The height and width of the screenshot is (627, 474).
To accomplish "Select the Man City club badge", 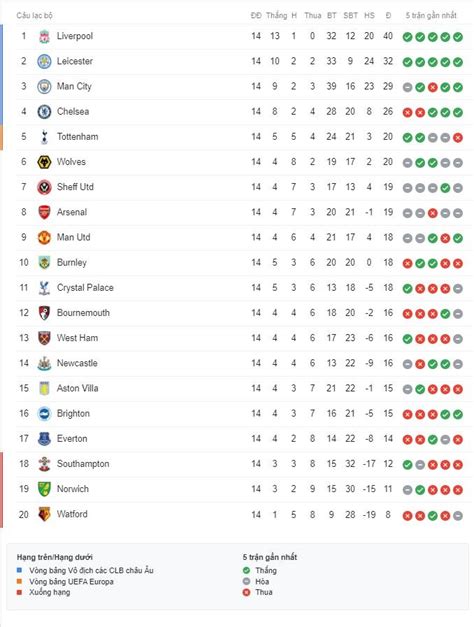I will (x=44, y=87).
